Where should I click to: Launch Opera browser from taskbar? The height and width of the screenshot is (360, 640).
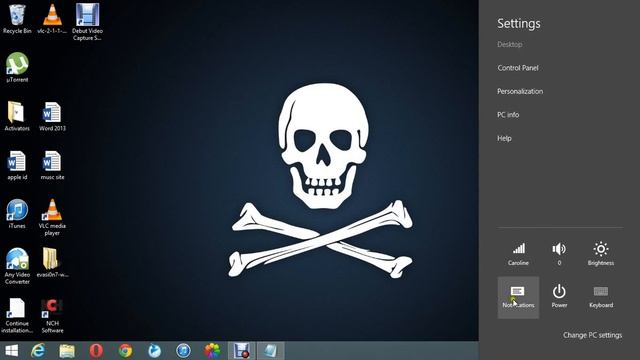pos(96,351)
